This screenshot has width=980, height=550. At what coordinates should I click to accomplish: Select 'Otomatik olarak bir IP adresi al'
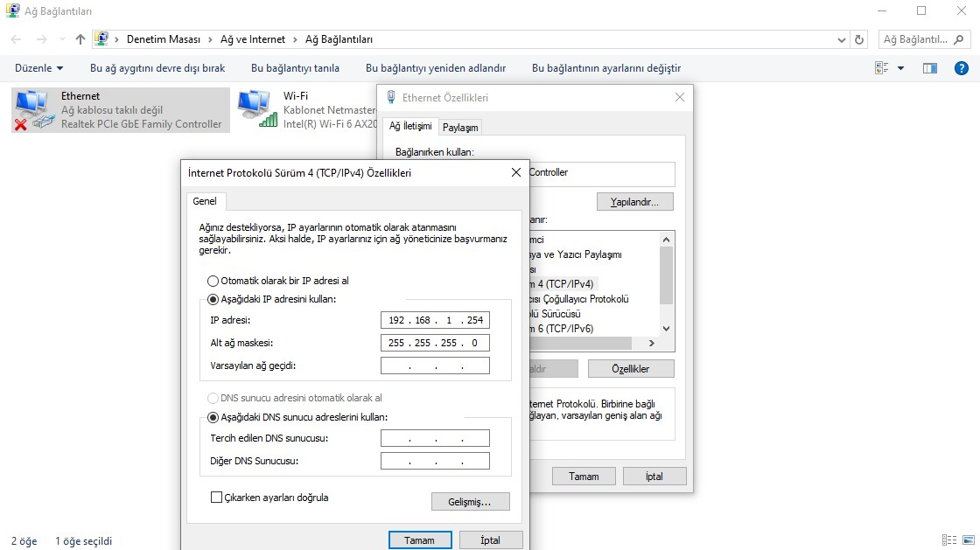213,281
